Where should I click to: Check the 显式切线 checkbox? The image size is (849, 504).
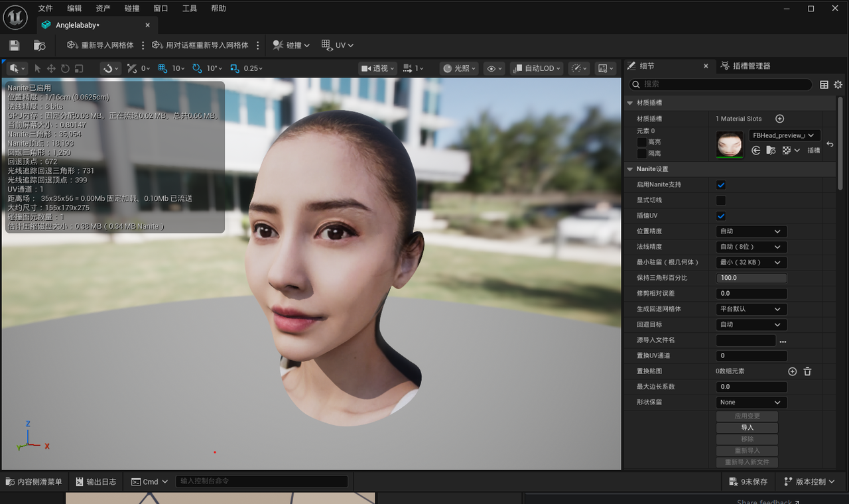[x=721, y=200]
